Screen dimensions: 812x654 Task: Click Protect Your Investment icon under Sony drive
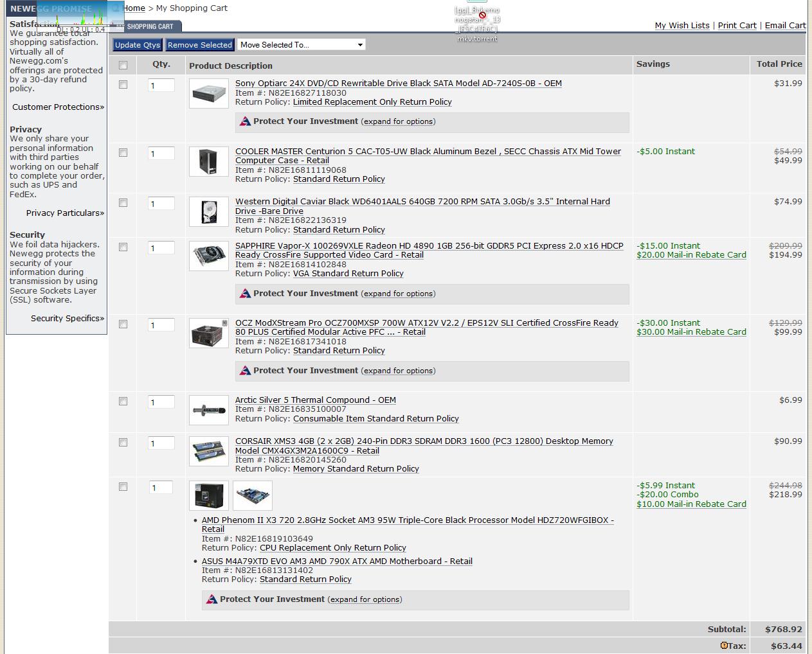tap(245, 121)
